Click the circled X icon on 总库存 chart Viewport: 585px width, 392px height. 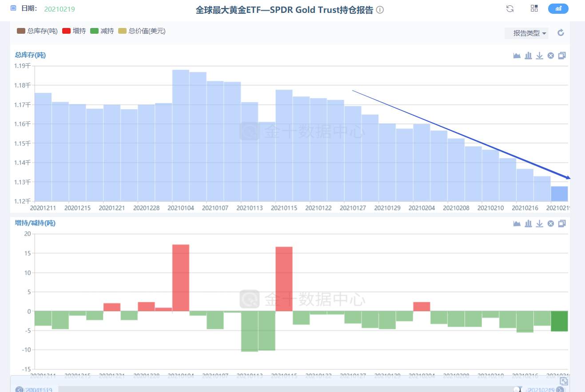pos(551,55)
